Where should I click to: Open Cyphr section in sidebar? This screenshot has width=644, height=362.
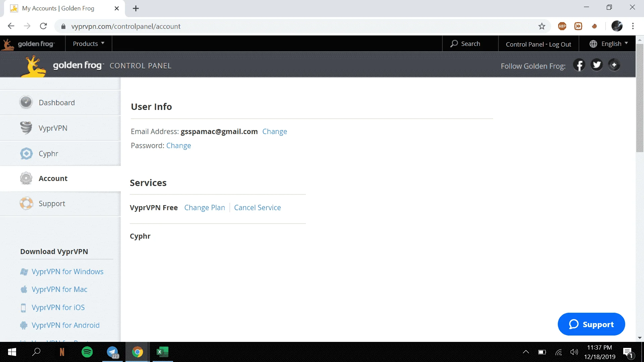(x=60, y=154)
